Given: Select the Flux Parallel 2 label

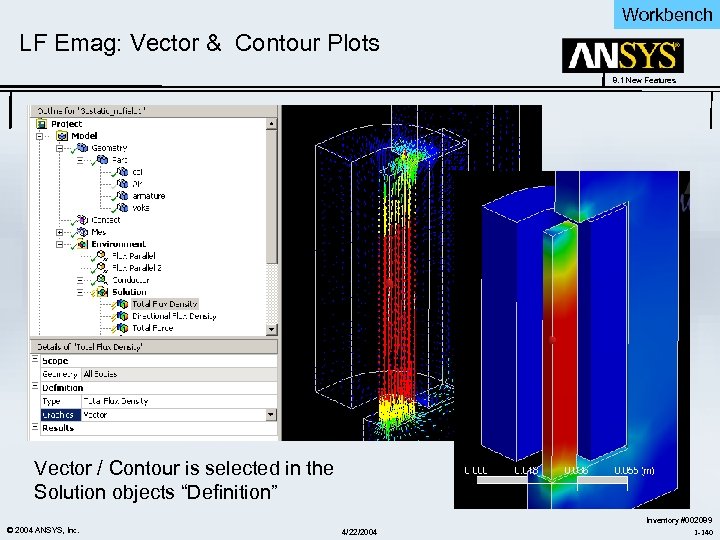Looking at the screenshot, I should point(137,268).
